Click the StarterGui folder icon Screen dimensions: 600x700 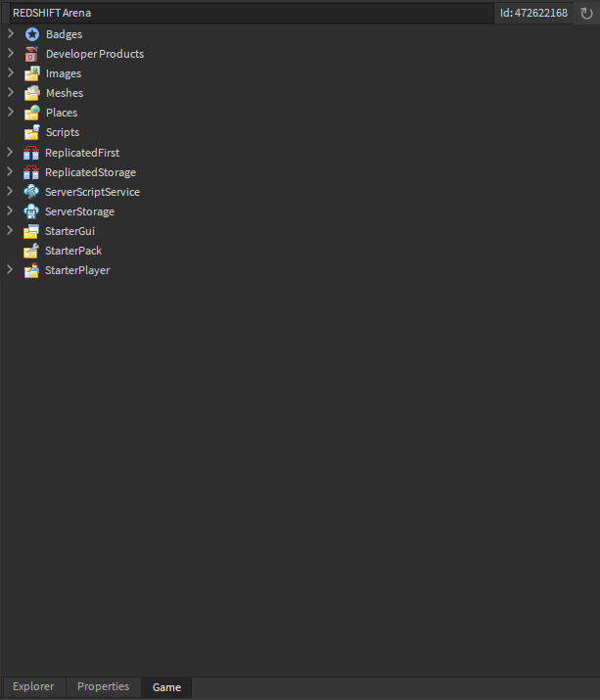tap(31, 231)
